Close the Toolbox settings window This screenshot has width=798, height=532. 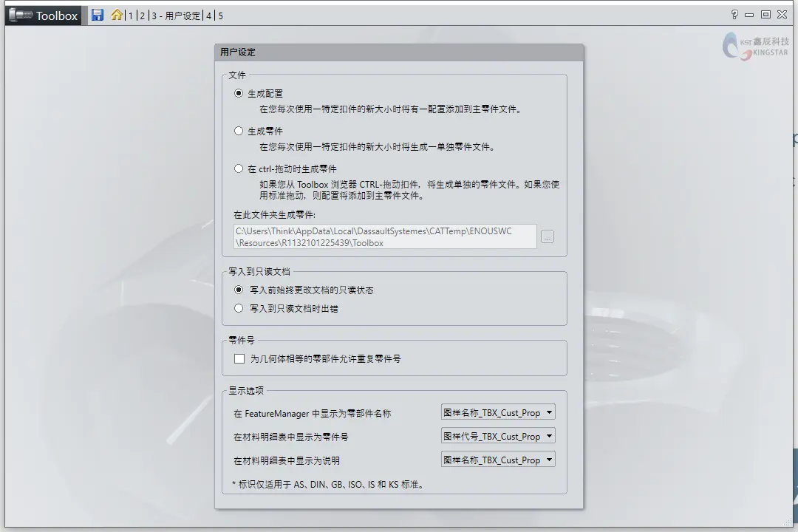click(782, 14)
